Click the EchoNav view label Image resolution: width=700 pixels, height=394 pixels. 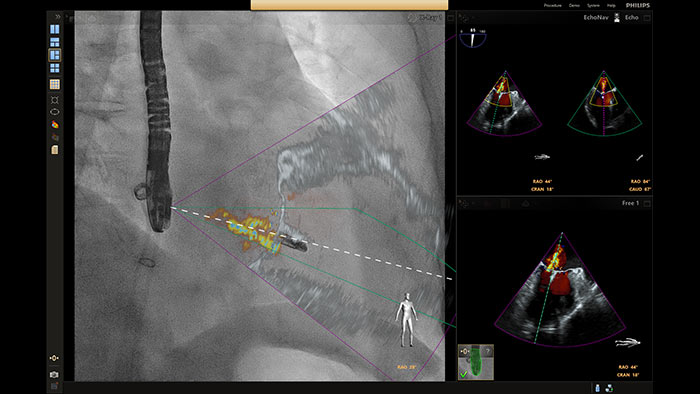[x=596, y=17]
